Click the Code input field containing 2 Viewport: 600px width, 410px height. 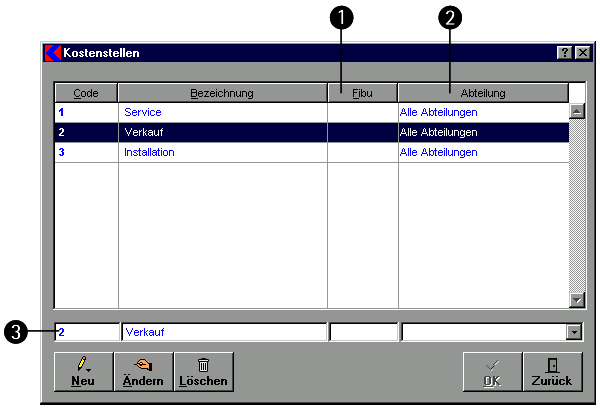click(x=86, y=332)
